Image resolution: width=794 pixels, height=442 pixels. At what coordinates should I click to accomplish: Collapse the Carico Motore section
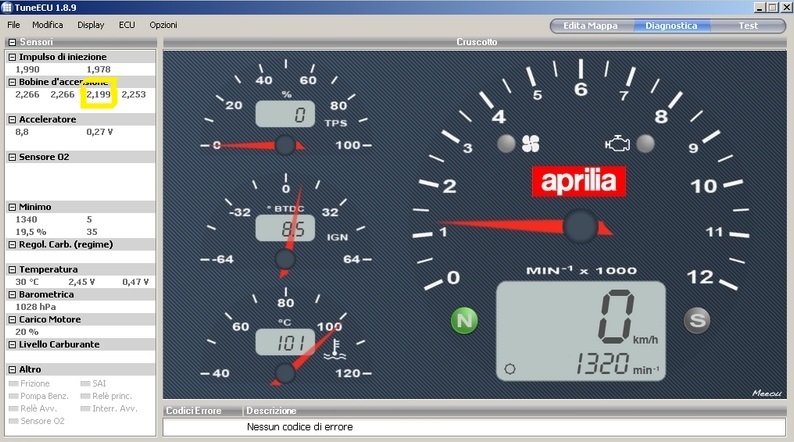click(12, 319)
